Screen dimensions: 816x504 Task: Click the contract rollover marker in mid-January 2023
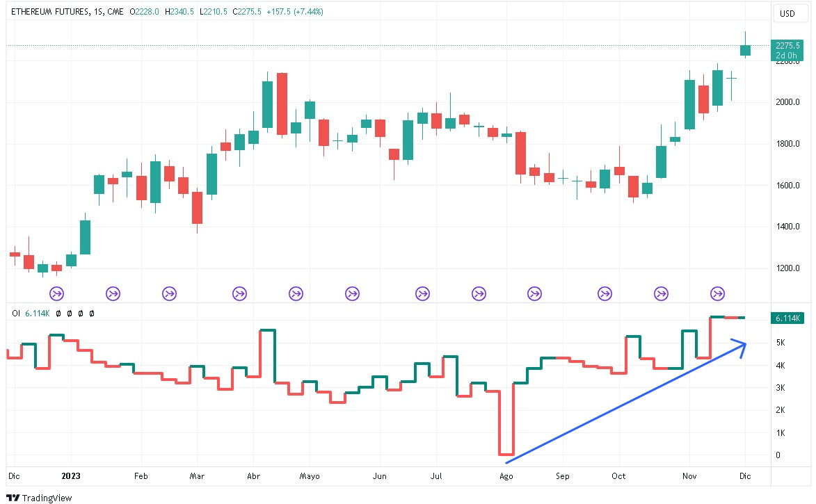coord(113,293)
